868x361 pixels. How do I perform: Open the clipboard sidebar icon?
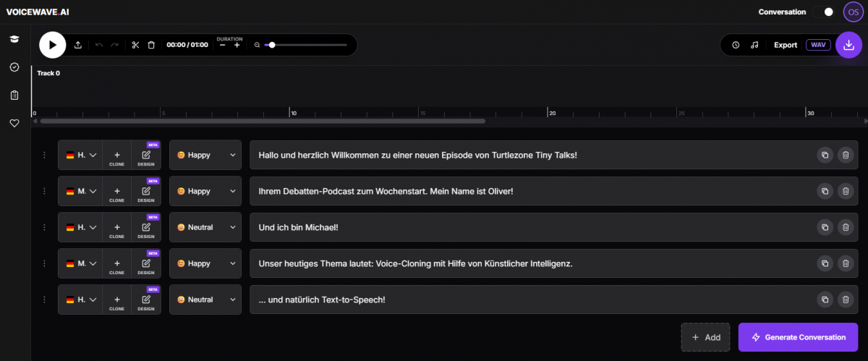pos(14,95)
